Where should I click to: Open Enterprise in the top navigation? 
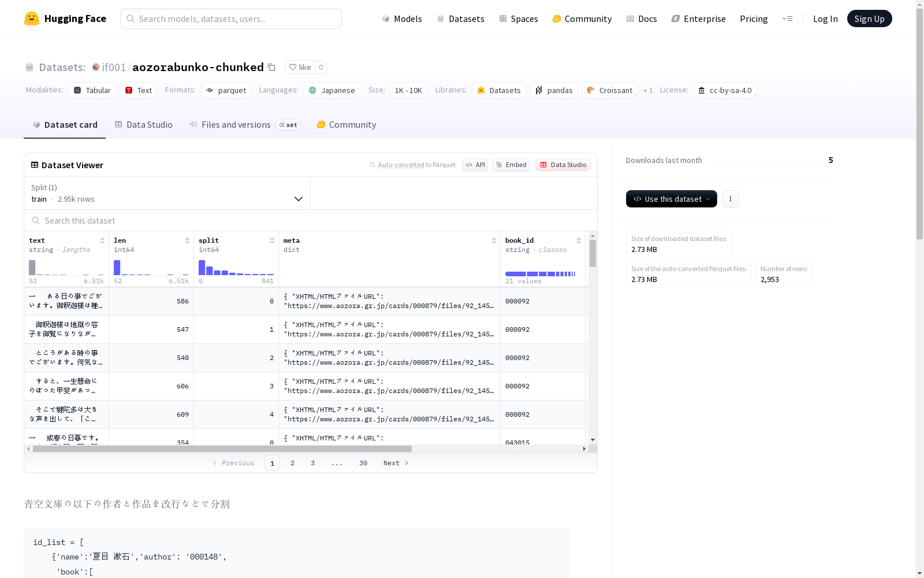point(698,18)
